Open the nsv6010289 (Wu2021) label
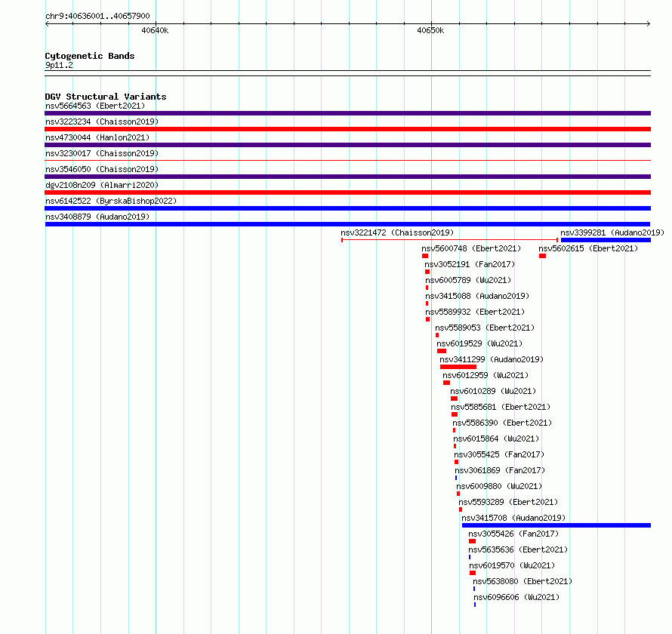672x634 pixels. coord(493,391)
